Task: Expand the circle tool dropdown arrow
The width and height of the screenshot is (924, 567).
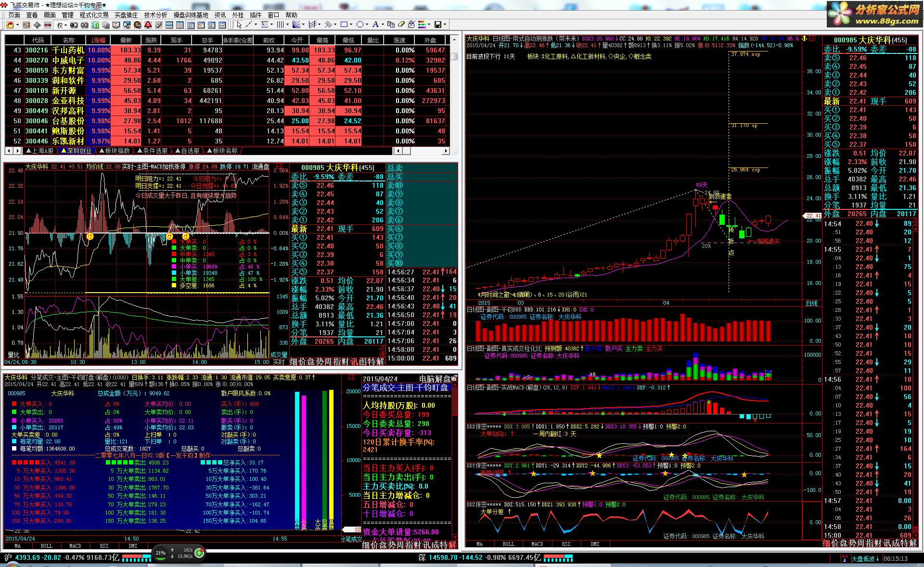Action: click(367, 25)
